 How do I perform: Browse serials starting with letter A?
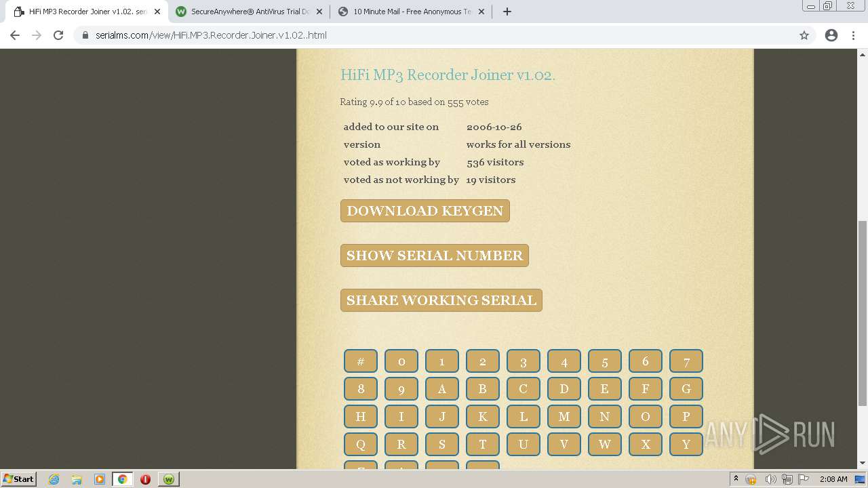(442, 389)
